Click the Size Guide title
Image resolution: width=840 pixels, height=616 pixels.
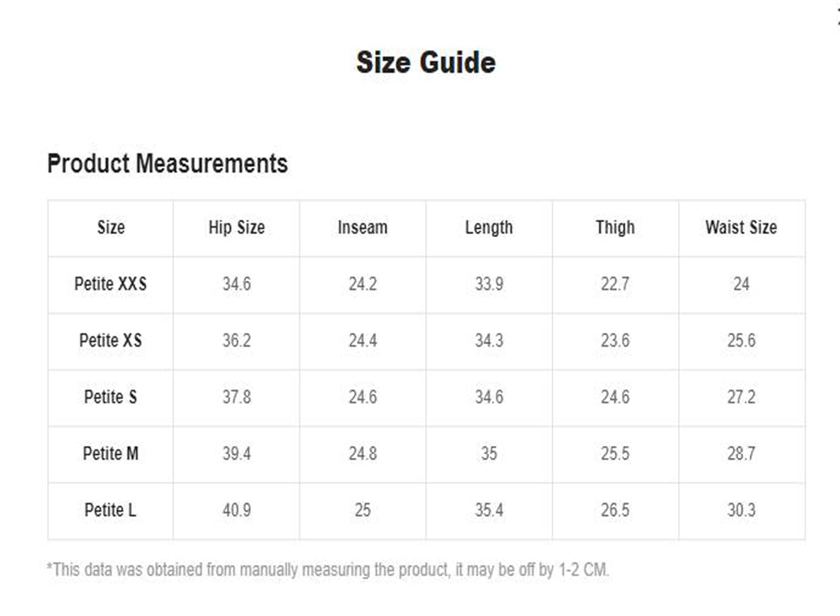click(426, 62)
